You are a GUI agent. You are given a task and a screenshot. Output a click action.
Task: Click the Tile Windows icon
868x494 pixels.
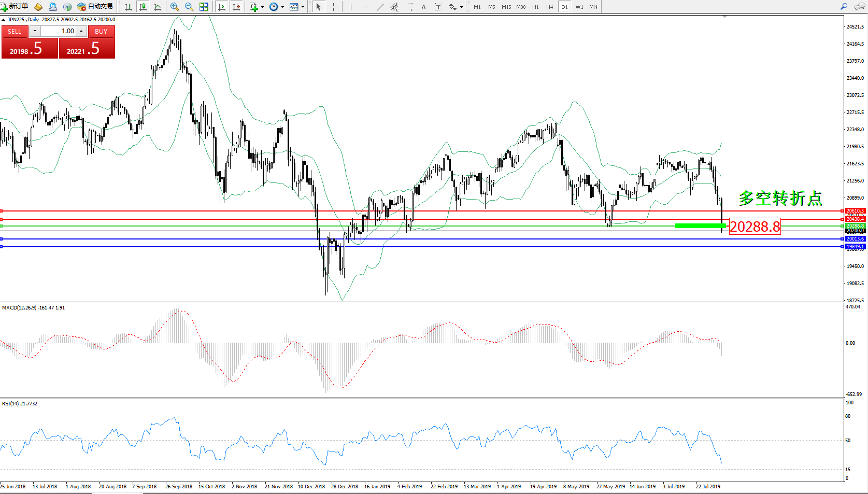click(204, 7)
